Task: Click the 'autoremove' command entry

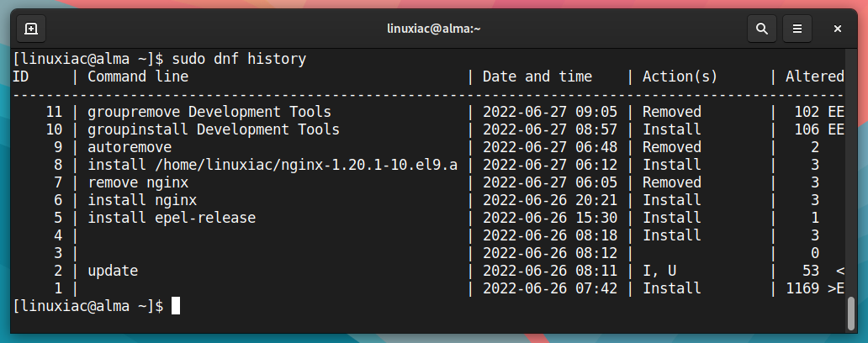Action: (x=130, y=147)
